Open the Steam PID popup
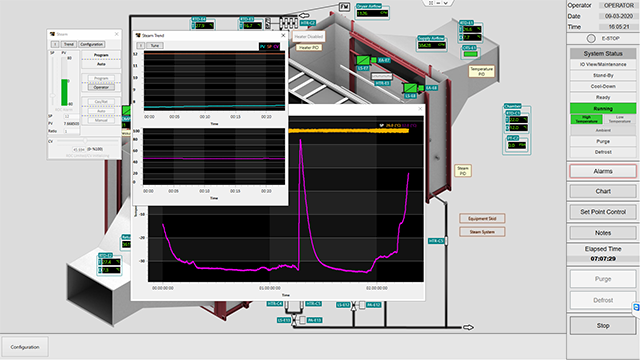640x360 pixels. 463,171
